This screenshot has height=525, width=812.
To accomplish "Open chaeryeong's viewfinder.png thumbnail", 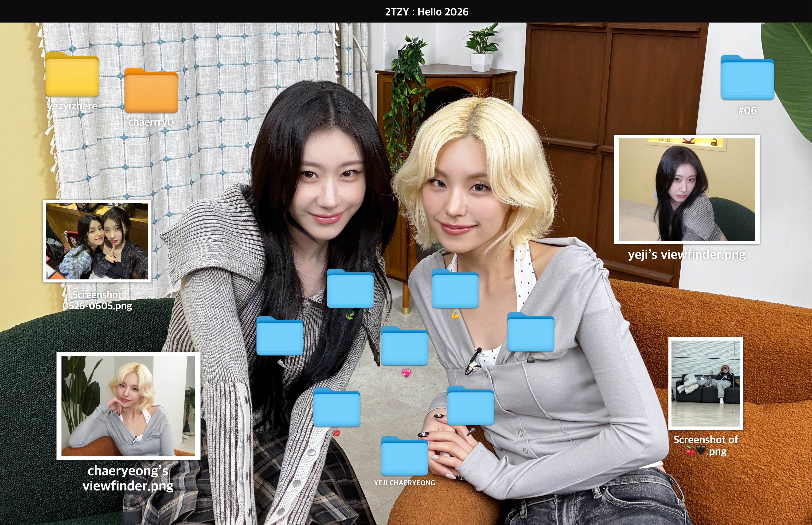I will point(128,406).
